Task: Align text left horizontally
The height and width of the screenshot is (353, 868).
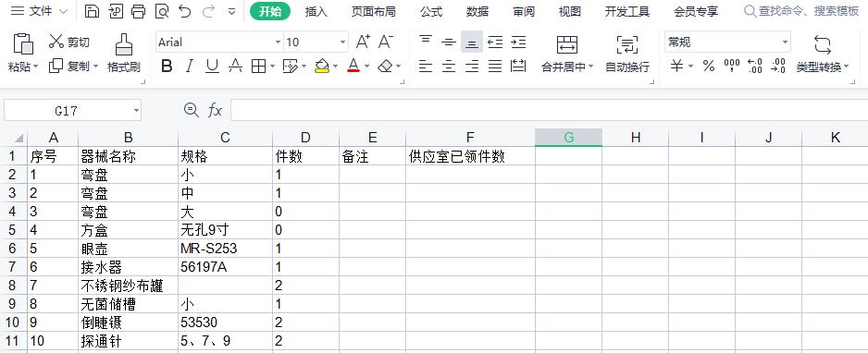Action: click(425, 67)
